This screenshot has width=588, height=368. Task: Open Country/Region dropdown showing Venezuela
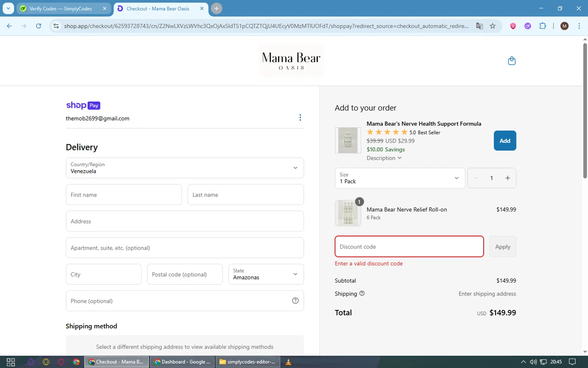pos(185,168)
